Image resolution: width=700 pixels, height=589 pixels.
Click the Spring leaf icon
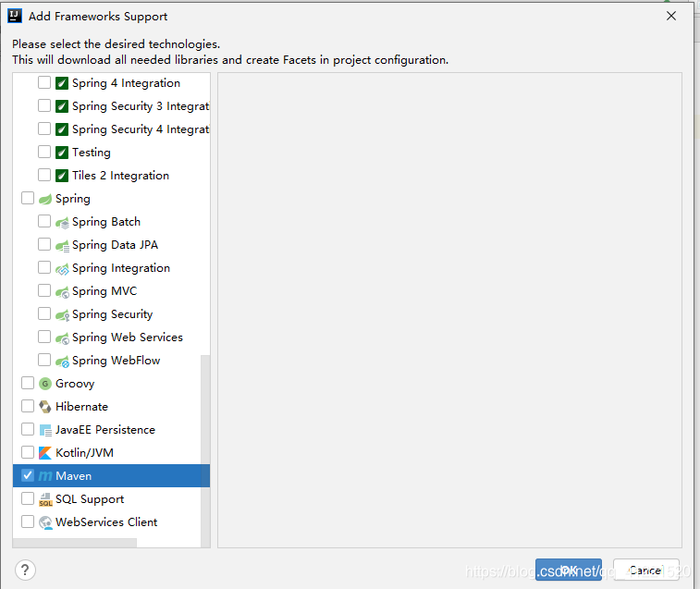click(45, 199)
